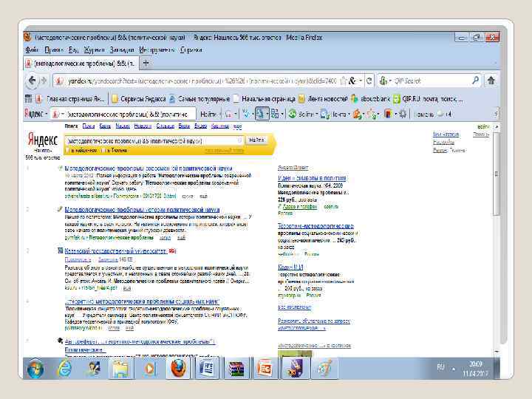532x399 pixels.
Task: Go back with the Firefox back arrow
Action: pos(32,81)
